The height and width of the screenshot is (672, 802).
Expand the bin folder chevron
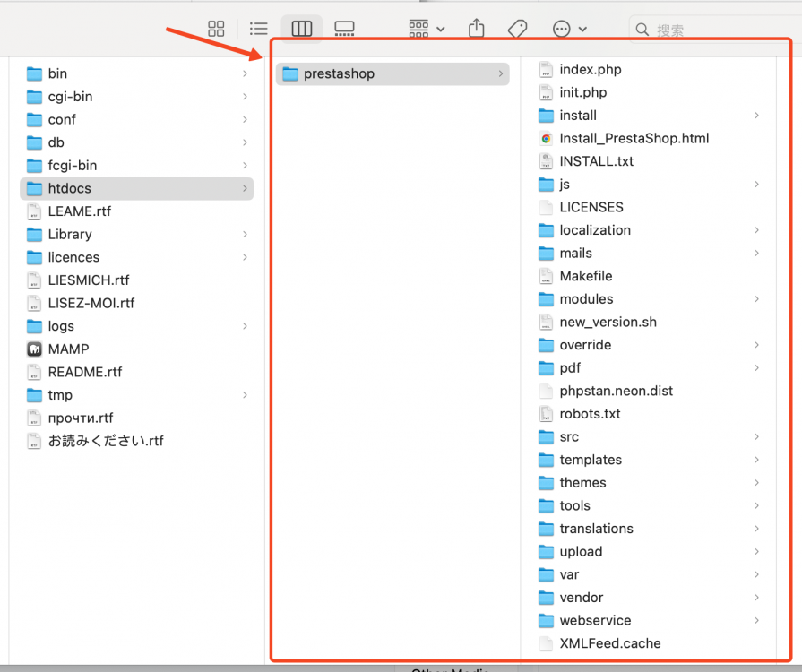[x=245, y=73]
